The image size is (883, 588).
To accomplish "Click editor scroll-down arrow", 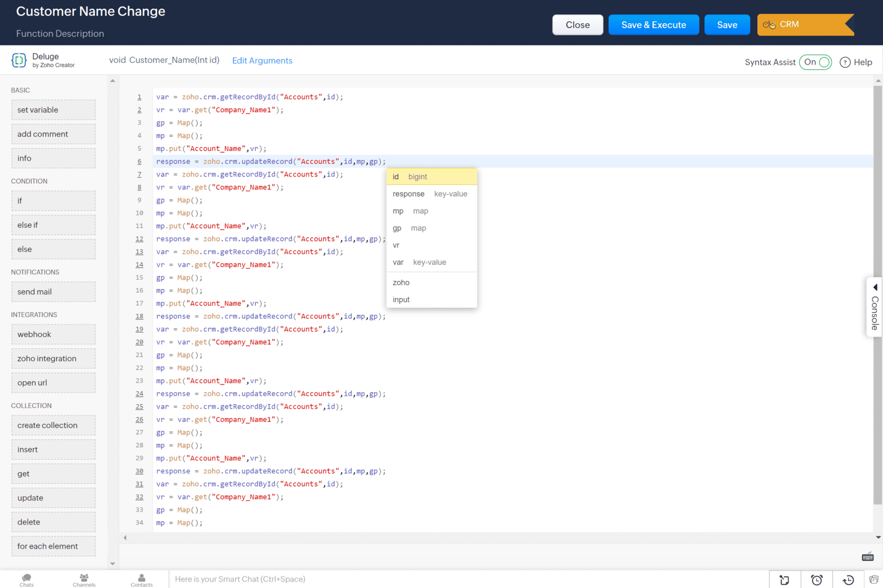I will 878,537.
